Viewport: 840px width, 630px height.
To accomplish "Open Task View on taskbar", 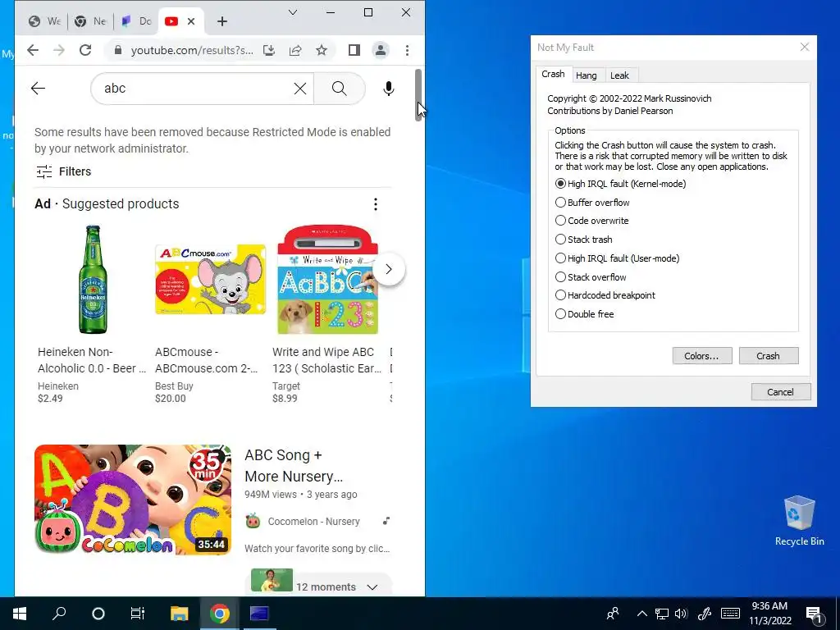I will tap(138, 614).
